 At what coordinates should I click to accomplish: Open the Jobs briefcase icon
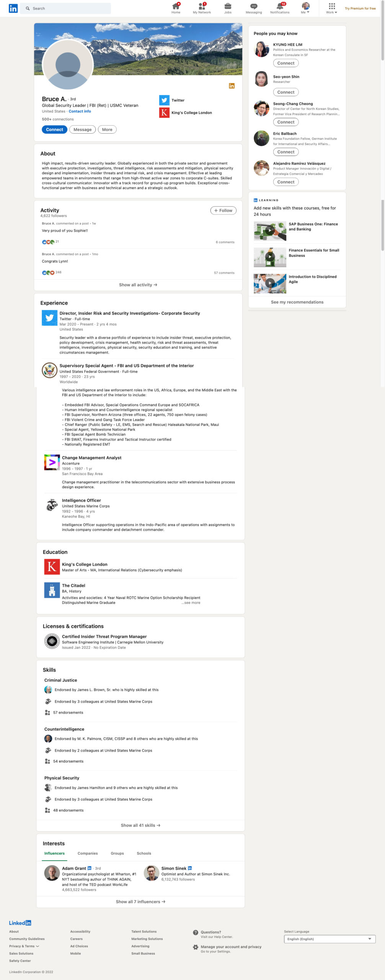coord(228,6)
